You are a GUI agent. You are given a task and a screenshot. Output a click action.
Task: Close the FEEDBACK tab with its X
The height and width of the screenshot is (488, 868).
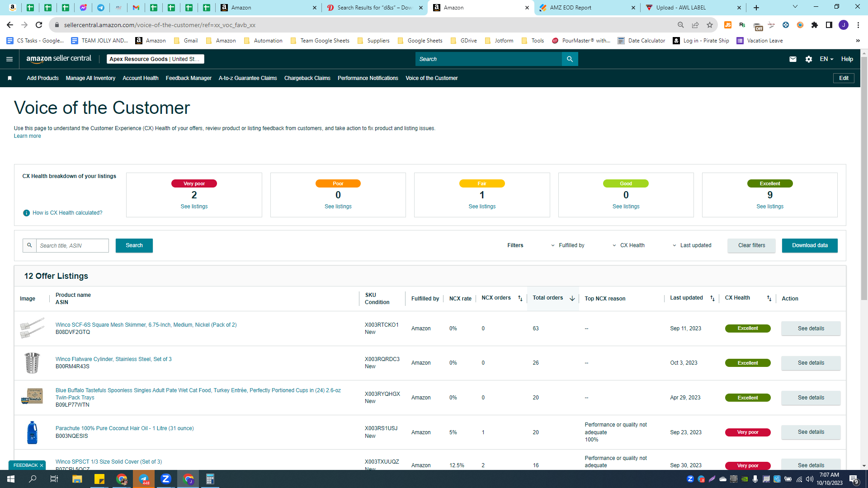tap(42, 465)
